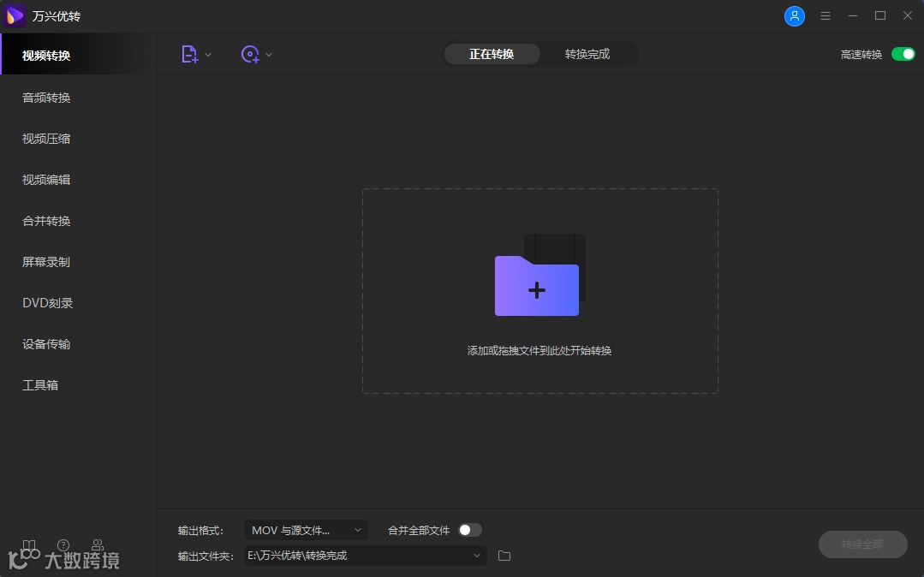Image resolution: width=924 pixels, height=577 pixels.
Task: Switch to the 转换完成 tab
Action: click(x=588, y=53)
